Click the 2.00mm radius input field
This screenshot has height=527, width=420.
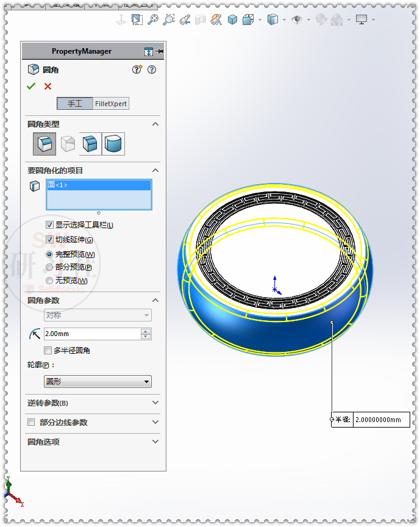point(93,334)
